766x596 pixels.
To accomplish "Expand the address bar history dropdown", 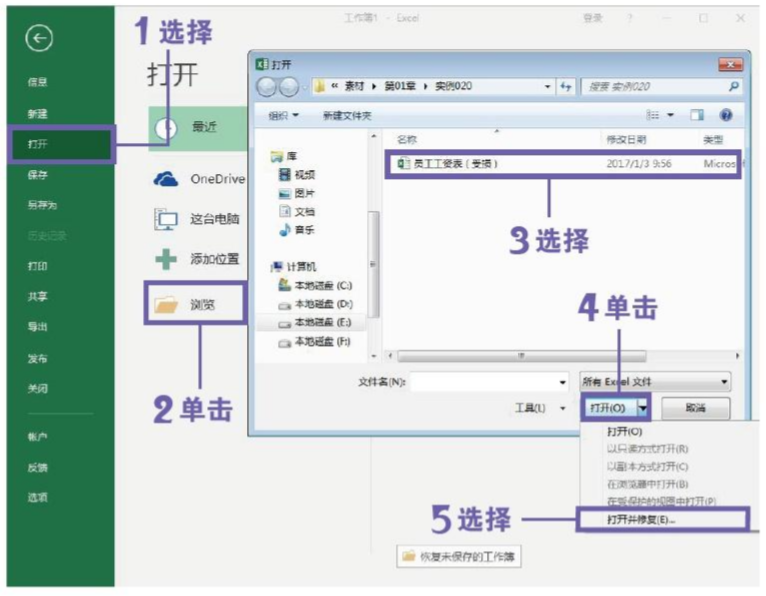I will click(x=547, y=87).
